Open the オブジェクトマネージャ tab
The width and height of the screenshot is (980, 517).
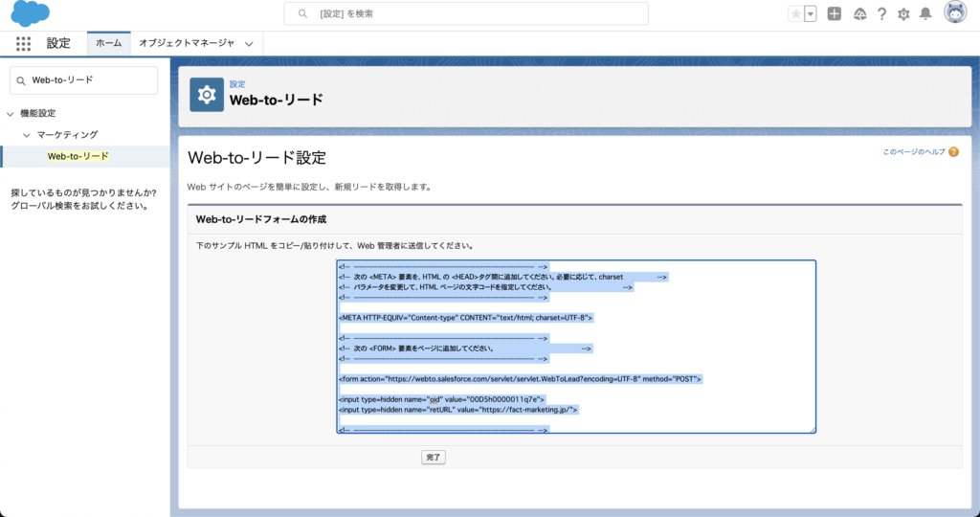pyautogui.click(x=187, y=43)
